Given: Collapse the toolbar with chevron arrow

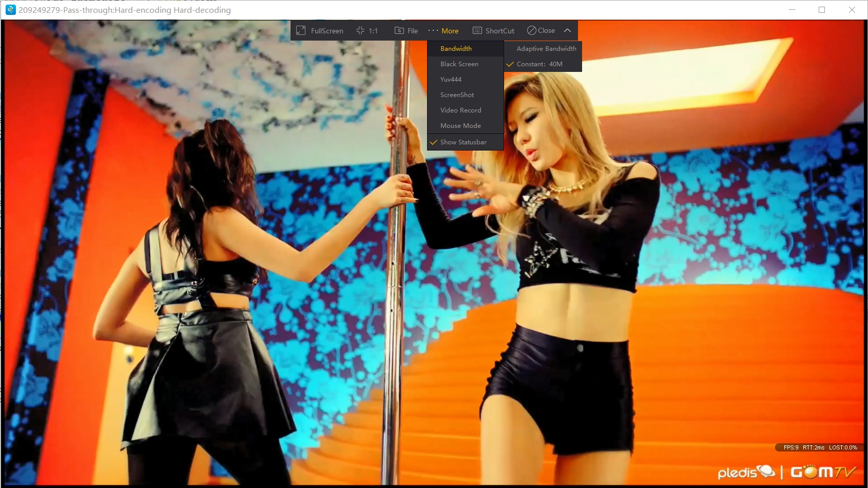Looking at the screenshot, I should pos(567,31).
